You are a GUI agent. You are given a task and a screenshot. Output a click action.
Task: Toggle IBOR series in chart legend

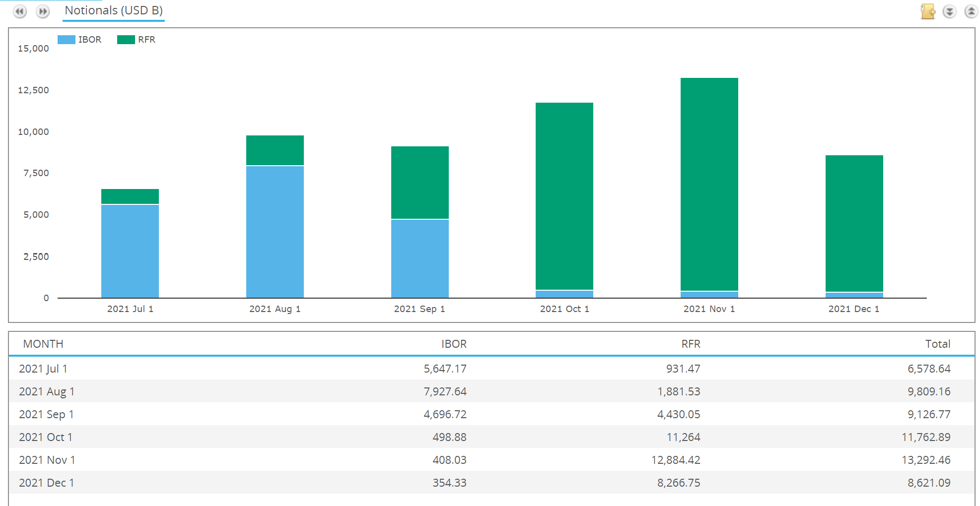(89, 40)
